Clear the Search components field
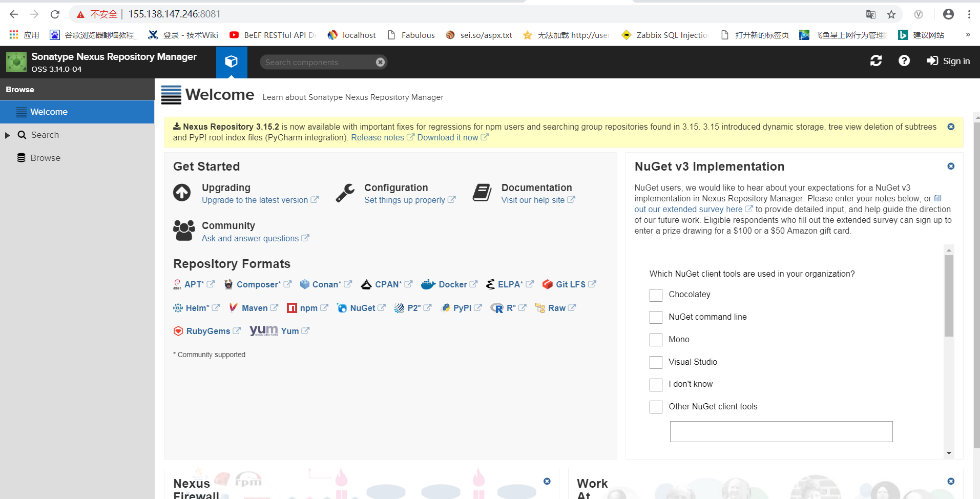The image size is (980, 499). pos(380,62)
